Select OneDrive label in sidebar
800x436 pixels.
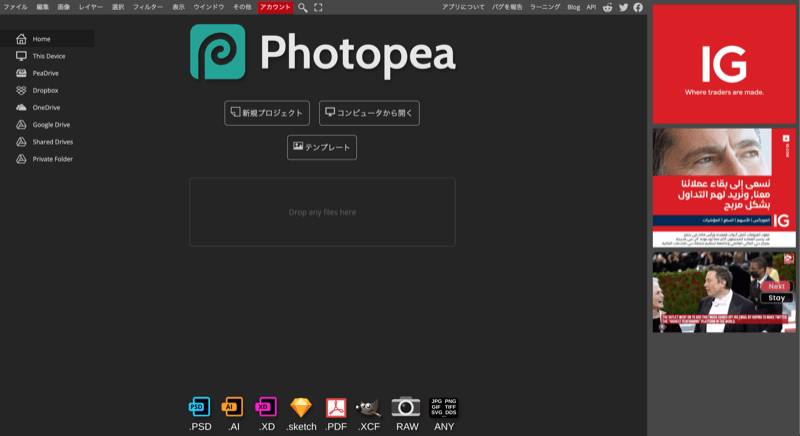click(46, 108)
